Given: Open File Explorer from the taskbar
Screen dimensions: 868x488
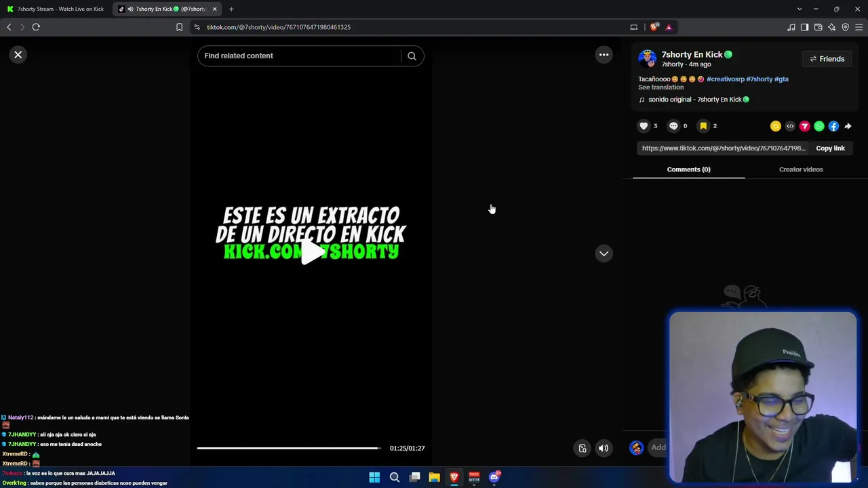Looking at the screenshot, I should click(x=434, y=477).
